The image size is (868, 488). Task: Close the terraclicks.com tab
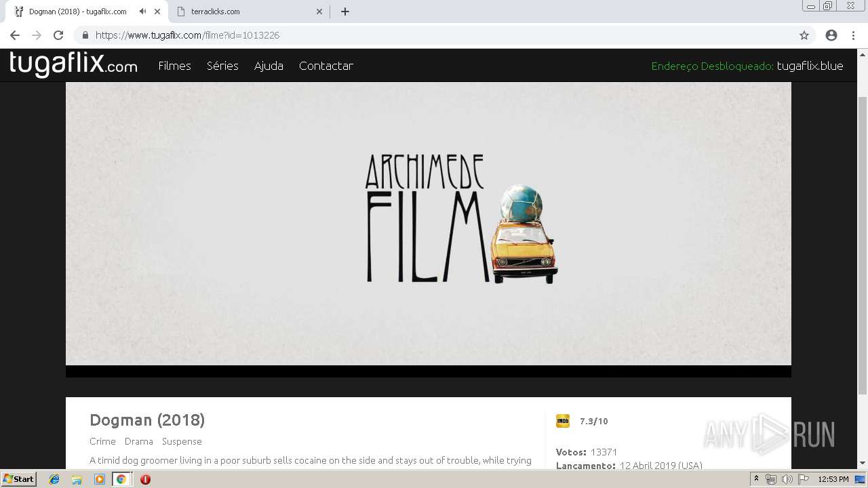point(319,12)
